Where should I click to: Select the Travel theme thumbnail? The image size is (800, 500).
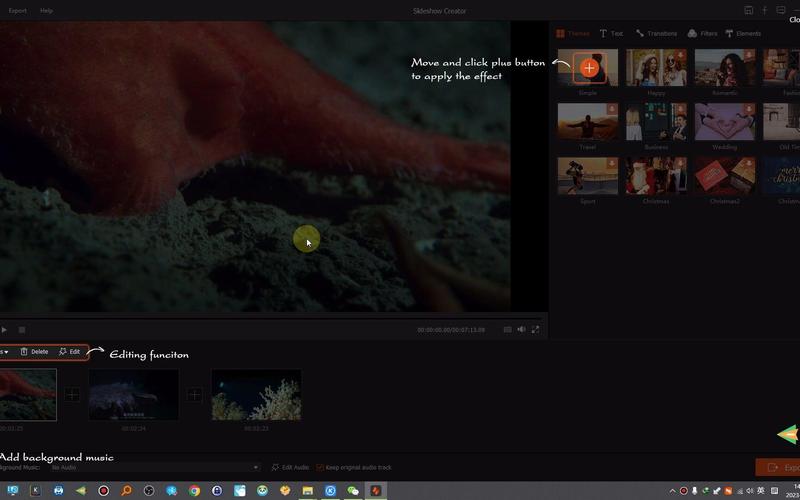tap(588, 121)
